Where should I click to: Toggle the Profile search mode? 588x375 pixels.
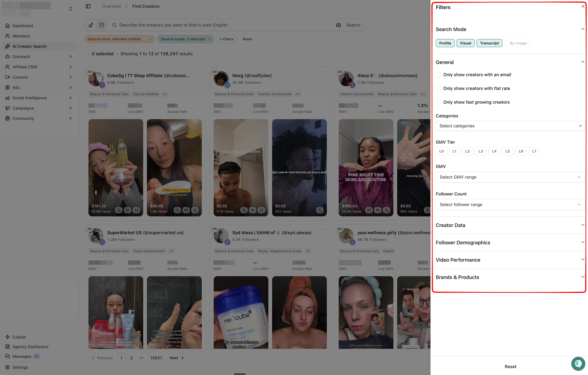[x=445, y=43]
